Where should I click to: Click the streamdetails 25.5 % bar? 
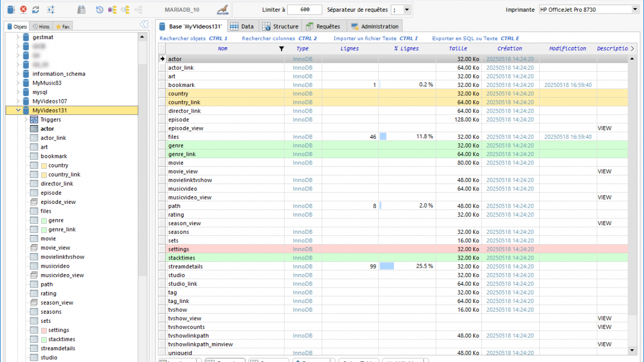(x=387, y=267)
